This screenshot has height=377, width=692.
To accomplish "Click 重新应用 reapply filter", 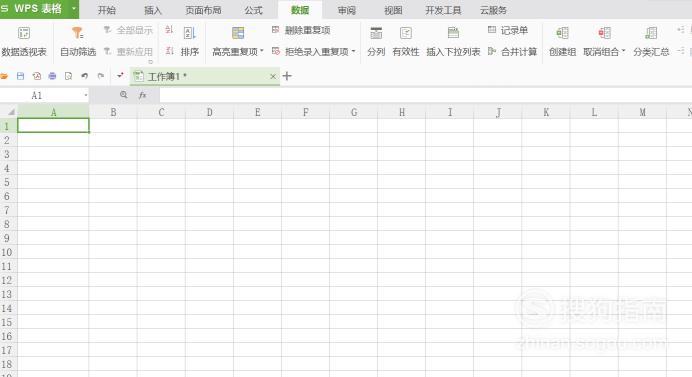I will tap(128, 52).
